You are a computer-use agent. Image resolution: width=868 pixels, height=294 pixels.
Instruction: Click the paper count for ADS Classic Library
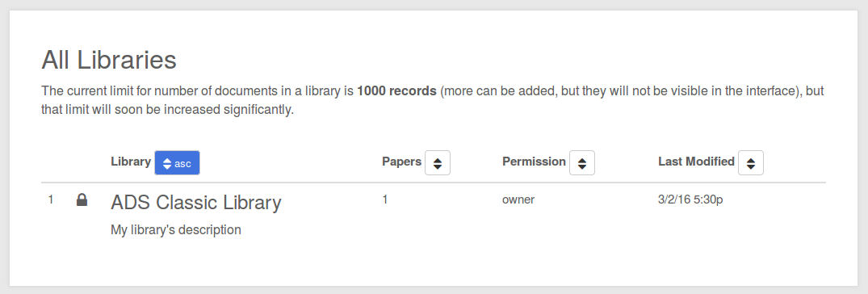click(384, 199)
